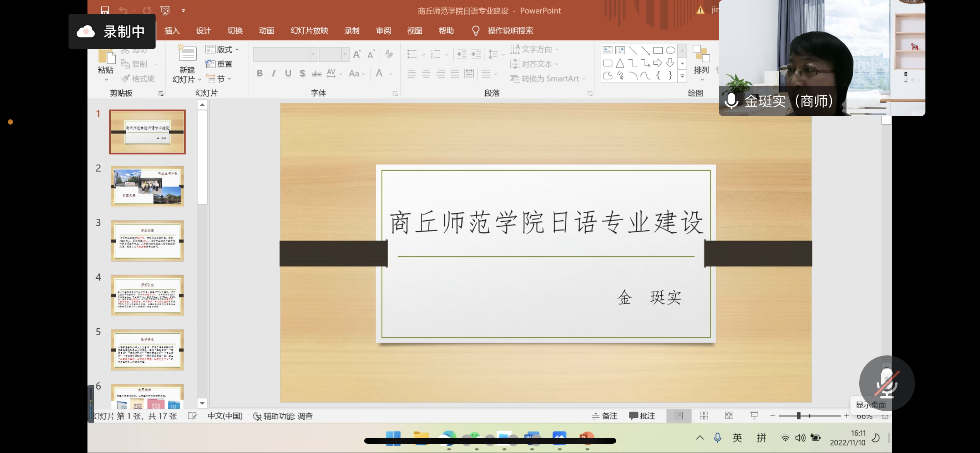Screen dimensions: 980x453
Task: Unmute the crossed-out microphone button
Action: (x=886, y=383)
